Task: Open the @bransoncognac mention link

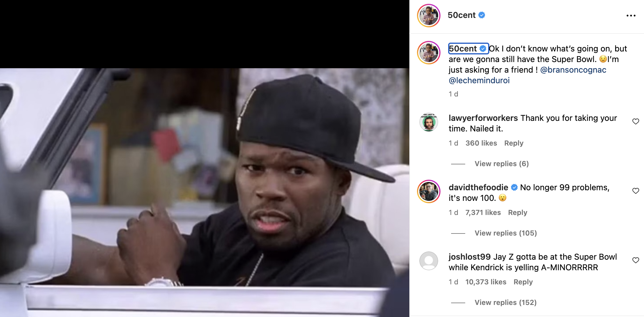Action: [x=573, y=70]
